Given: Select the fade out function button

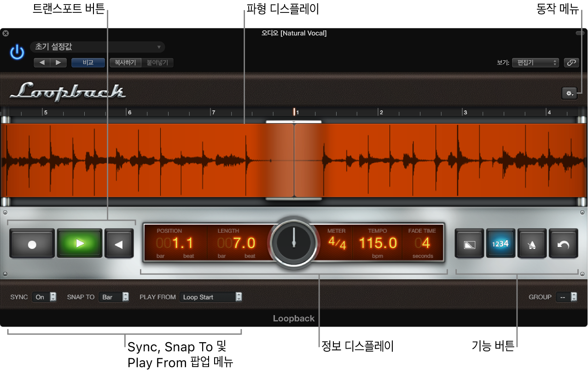Looking at the screenshot, I should (x=469, y=243).
